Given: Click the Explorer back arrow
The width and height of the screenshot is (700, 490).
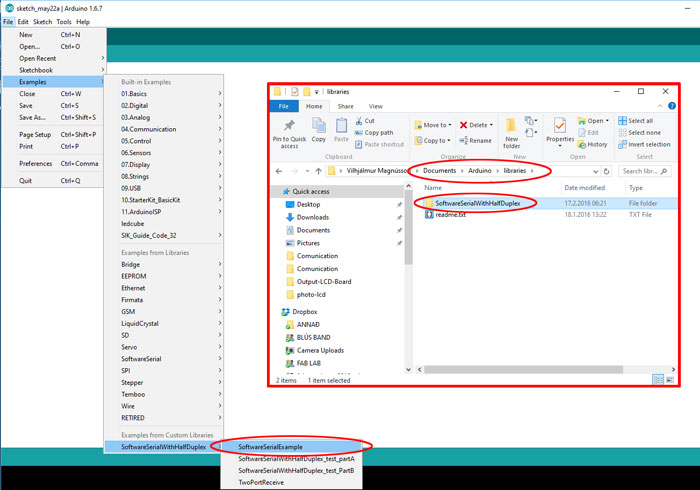Looking at the screenshot, I should tap(279, 171).
